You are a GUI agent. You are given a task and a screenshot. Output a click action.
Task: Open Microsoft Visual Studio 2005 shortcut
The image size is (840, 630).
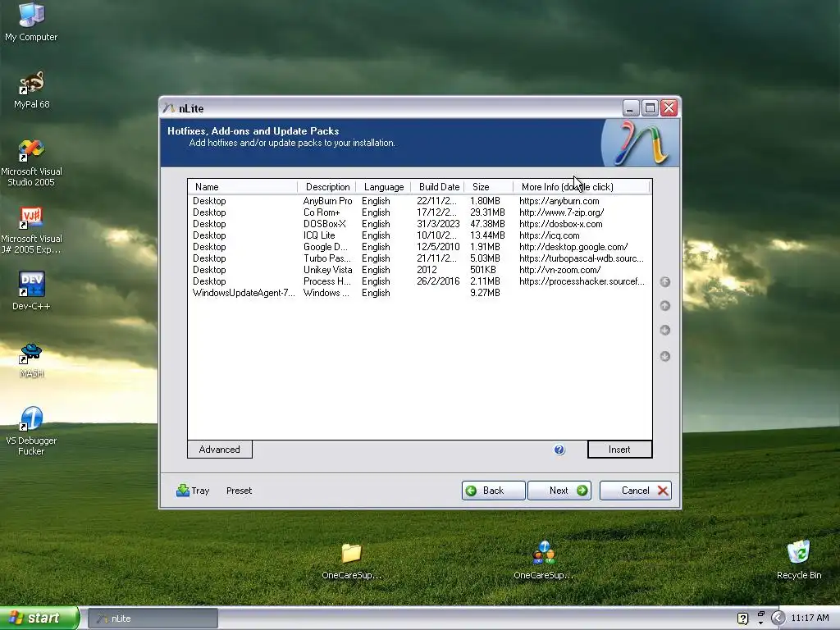click(x=31, y=162)
